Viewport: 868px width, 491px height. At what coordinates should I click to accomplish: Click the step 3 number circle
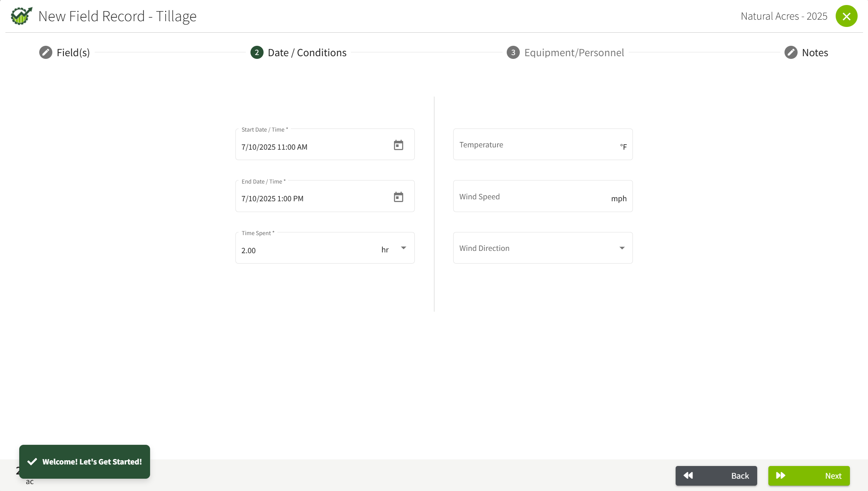513,52
